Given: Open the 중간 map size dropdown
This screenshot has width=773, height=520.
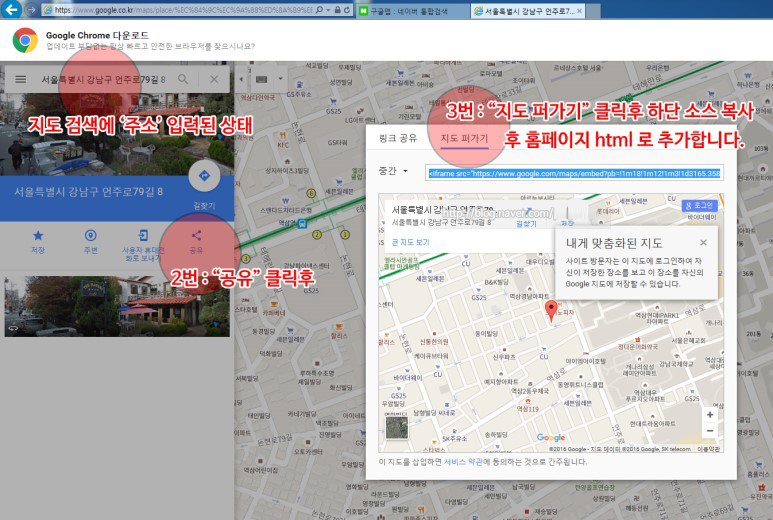Looking at the screenshot, I should tap(393, 171).
